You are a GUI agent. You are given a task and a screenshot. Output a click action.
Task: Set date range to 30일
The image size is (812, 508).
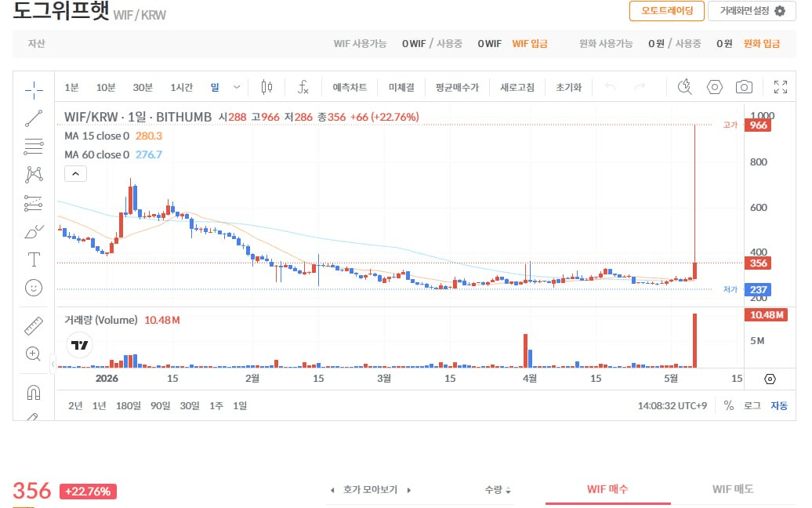point(190,405)
